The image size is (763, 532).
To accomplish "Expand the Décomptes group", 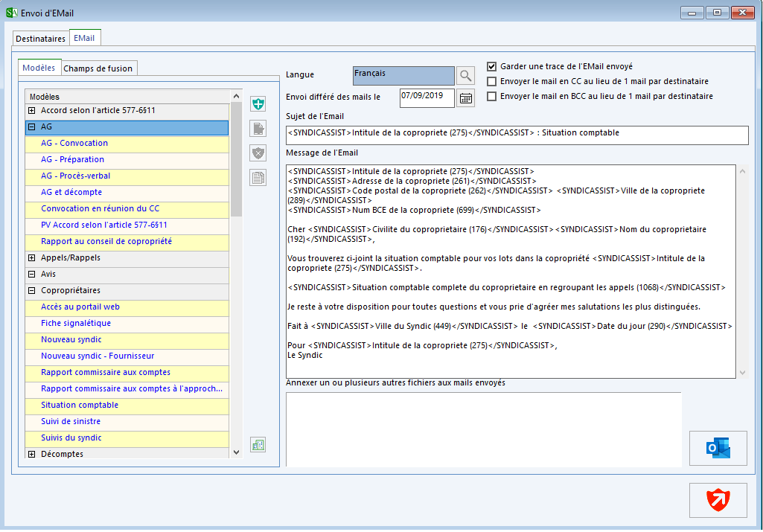I will point(31,454).
